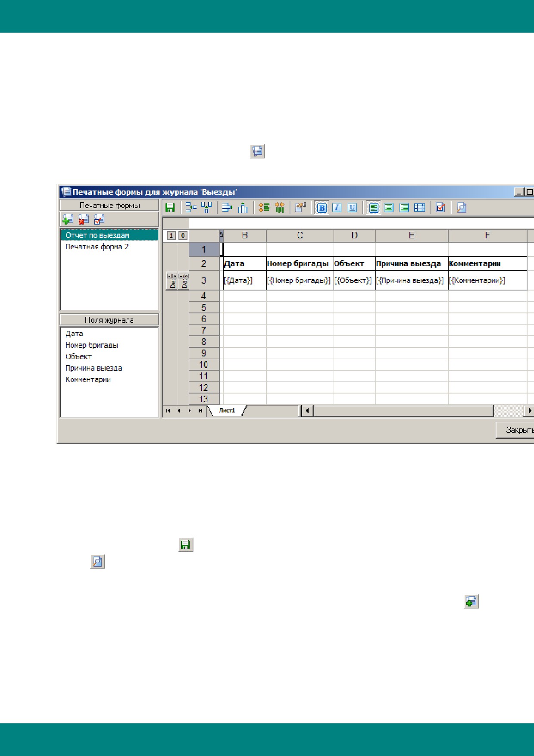Click the row grouping toolbar icon
The image size is (534, 756).
click(x=264, y=208)
